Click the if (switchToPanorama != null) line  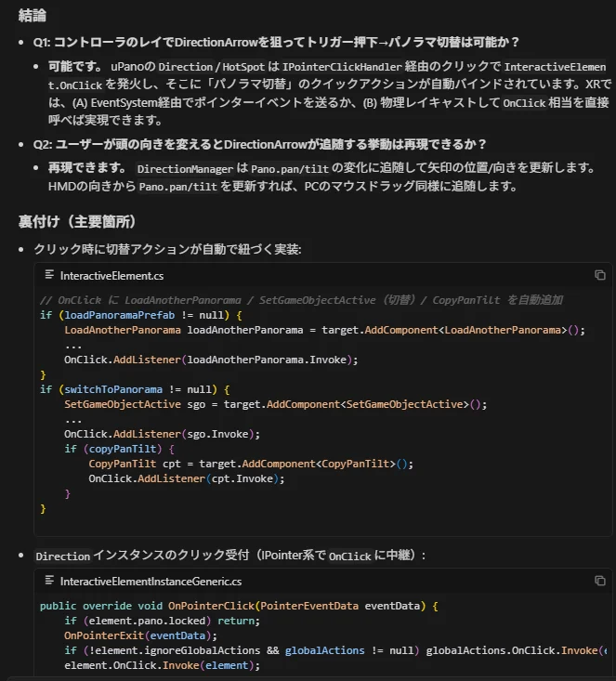135,389
